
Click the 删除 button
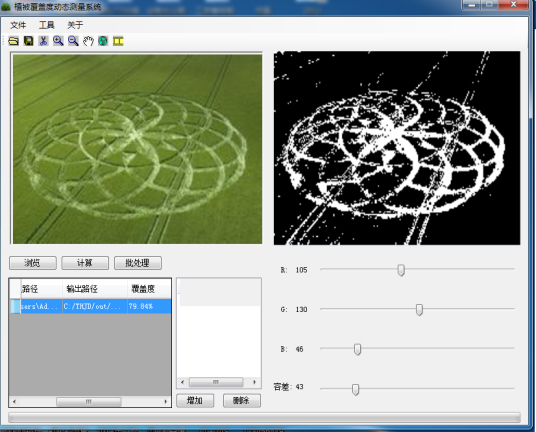242,401
